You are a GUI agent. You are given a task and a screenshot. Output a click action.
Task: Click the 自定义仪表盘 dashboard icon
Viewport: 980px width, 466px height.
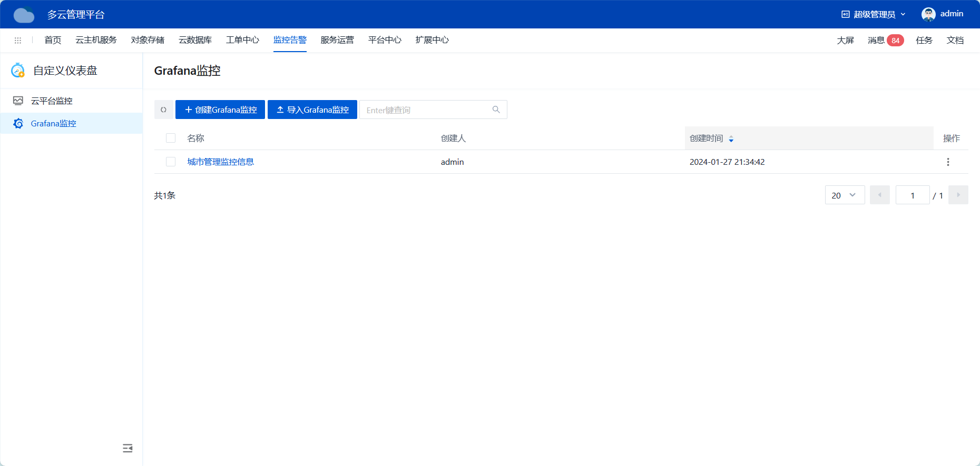click(x=18, y=71)
